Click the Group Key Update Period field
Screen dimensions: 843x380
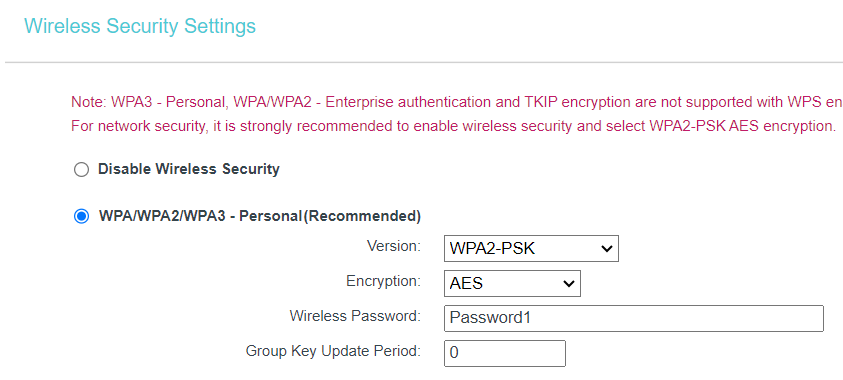pyautogui.click(x=505, y=353)
